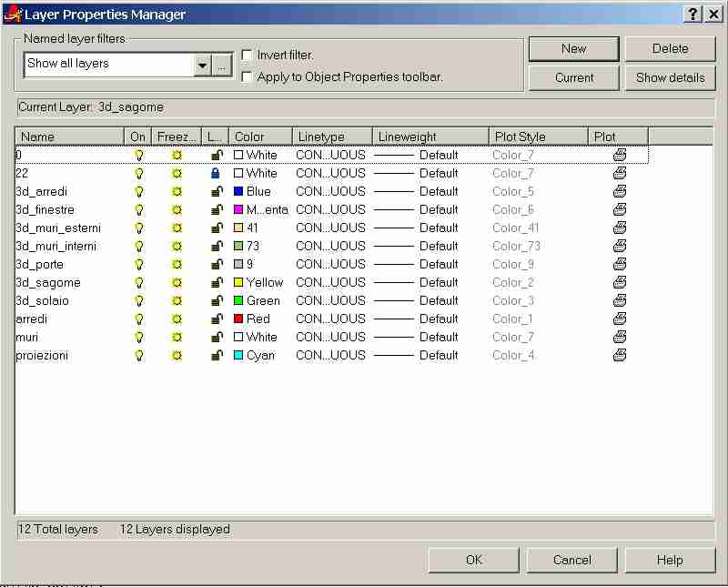Change the Red color swatch of arredi
Screen dimensions: 728x587
pos(238,319)
